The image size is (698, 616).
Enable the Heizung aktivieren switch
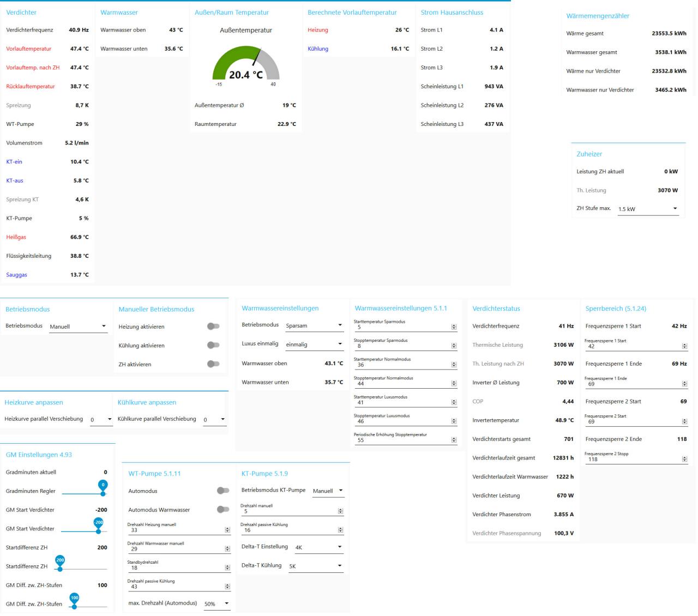pyautogui.click(x=213, y=327)
